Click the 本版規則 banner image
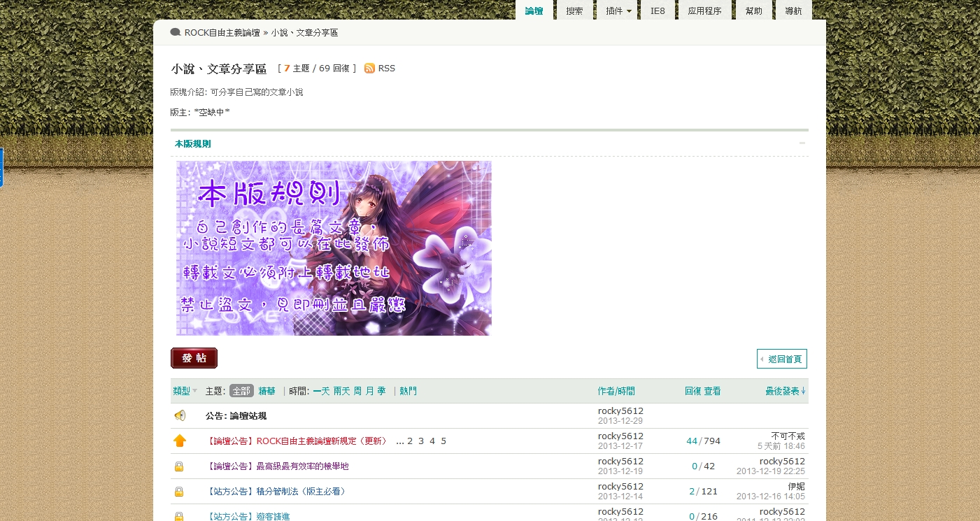980x521 pixels. point(334,248)
